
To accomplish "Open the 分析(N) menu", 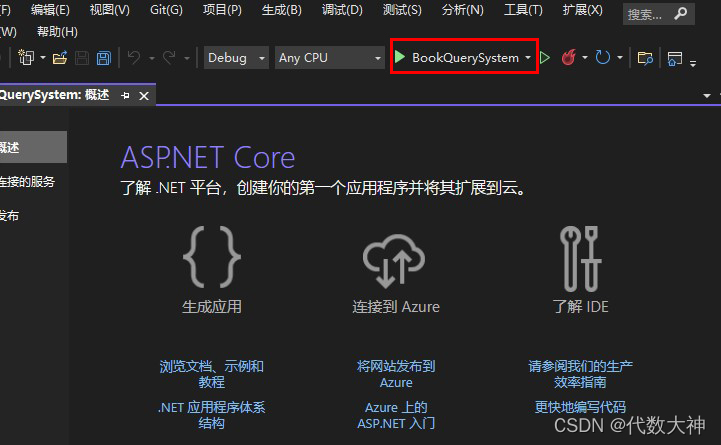I will tap(462, 10).
